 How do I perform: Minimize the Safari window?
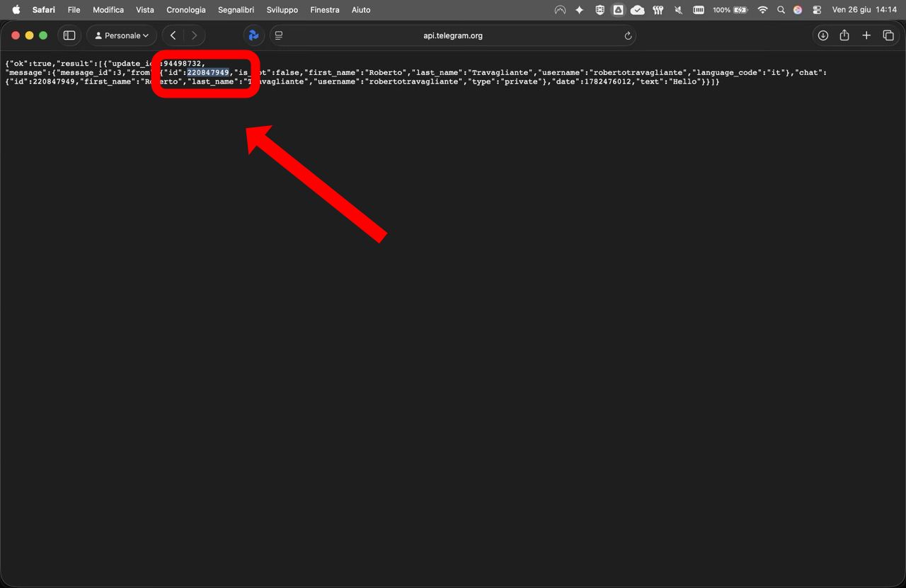(29, 35)
